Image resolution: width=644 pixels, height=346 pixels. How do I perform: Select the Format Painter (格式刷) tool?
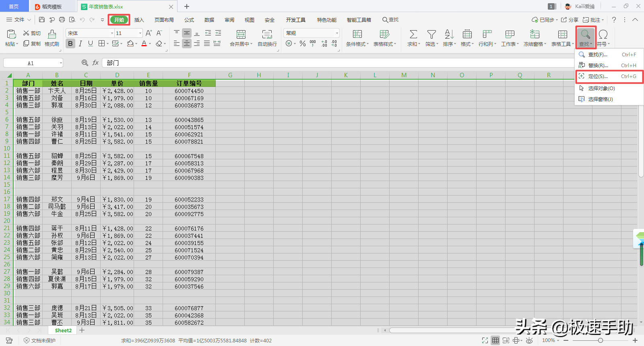tap(52, 38)
